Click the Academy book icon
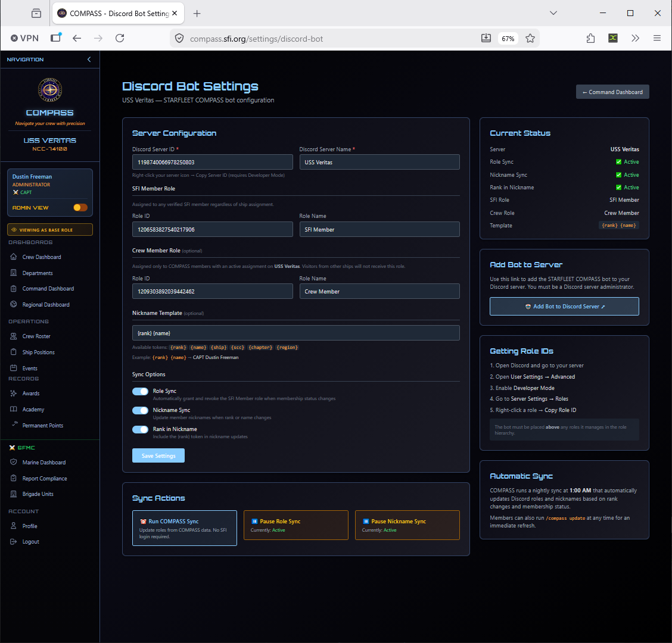The height and width of the screenshot is (643, 672). coord(14,409)
